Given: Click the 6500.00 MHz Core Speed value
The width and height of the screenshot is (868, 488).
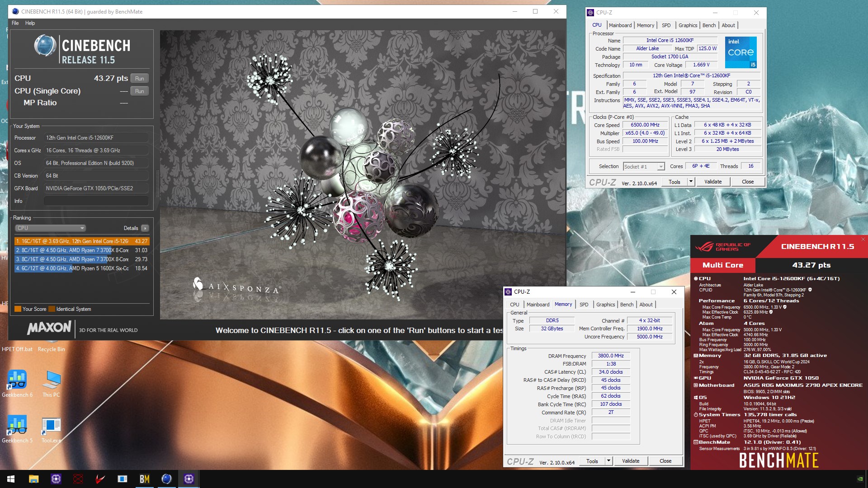Looking at the screenshot, I should click(x=645, y=125).
